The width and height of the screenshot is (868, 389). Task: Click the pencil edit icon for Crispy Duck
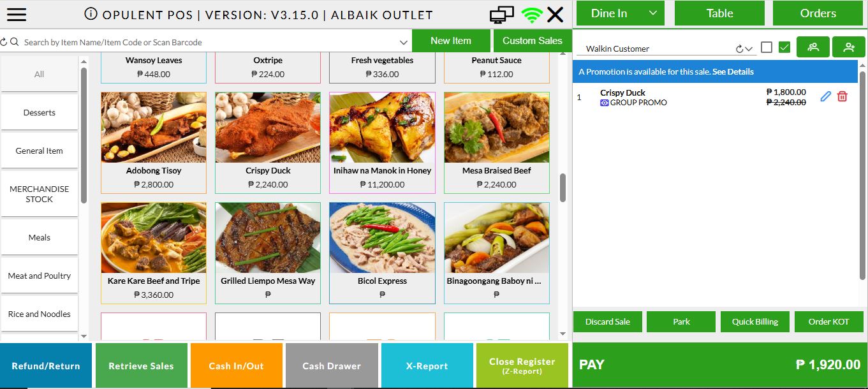click(x=826, y=96)
